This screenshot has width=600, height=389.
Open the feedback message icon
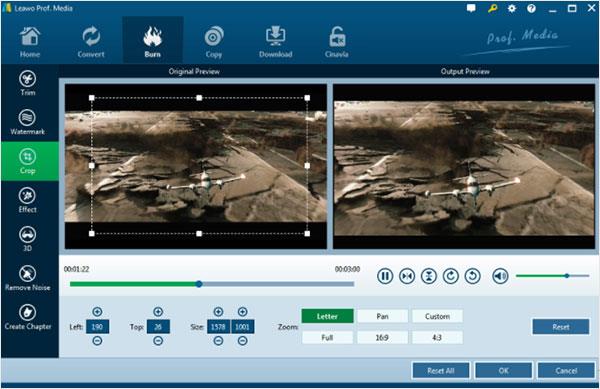point(471,8)
